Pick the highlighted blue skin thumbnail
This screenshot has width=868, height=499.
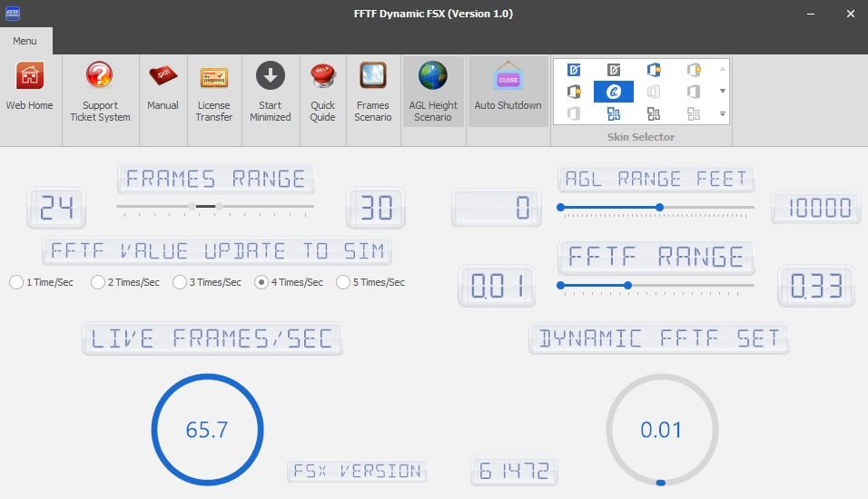[x=613, y=92]
